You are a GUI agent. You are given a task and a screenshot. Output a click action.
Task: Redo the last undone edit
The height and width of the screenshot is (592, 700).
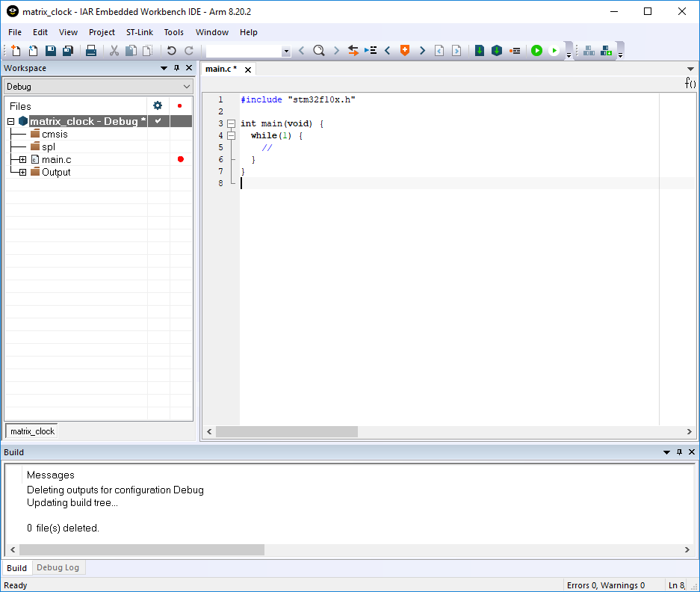pyautogui.click(x=189, y=51)
